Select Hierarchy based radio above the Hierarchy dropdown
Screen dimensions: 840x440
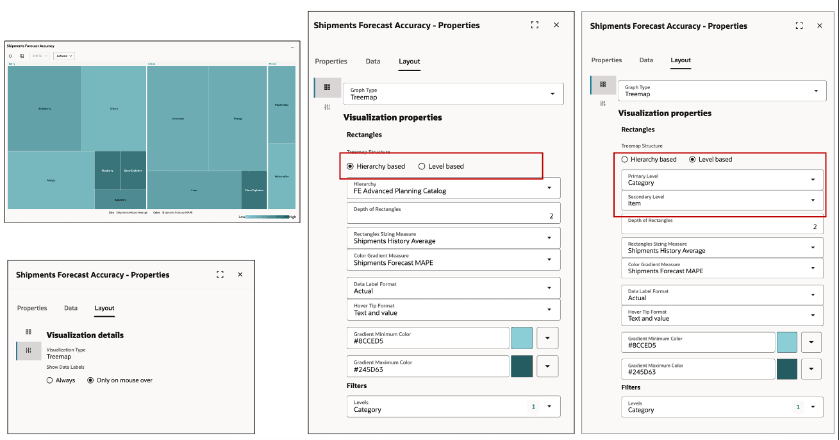[350, 166]
